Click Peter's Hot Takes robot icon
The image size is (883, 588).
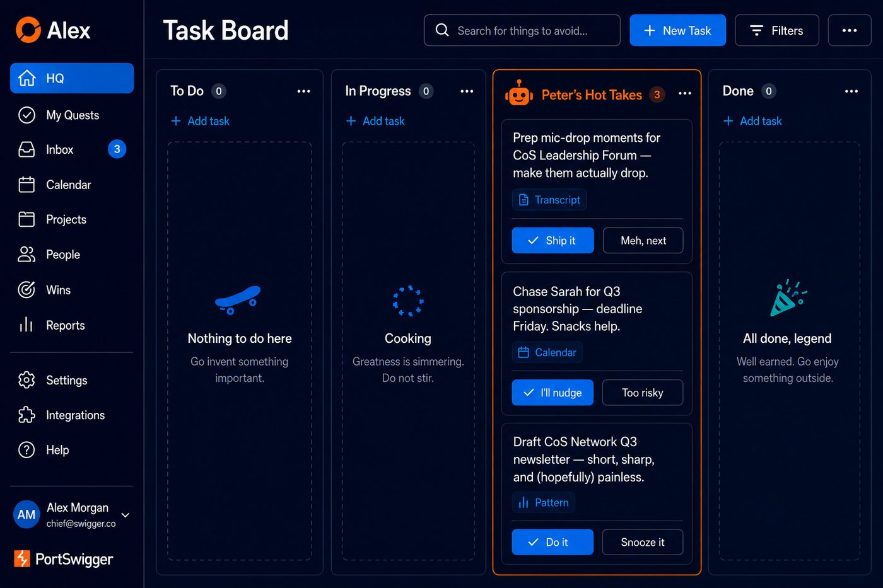[x=518, y=94]
